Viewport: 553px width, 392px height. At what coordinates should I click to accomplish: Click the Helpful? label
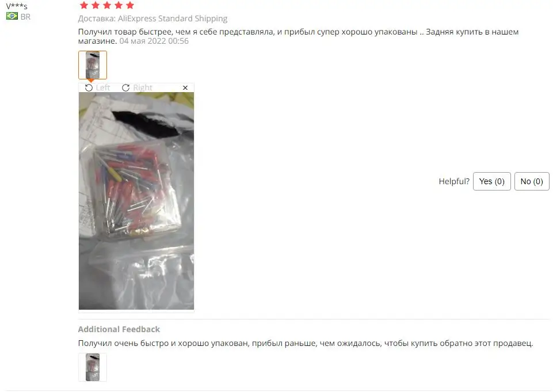(x=454, y=181)
